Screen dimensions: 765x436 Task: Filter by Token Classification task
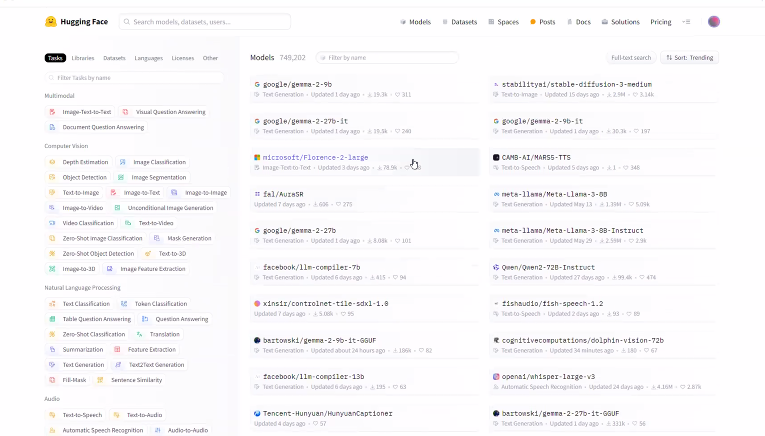154,303
